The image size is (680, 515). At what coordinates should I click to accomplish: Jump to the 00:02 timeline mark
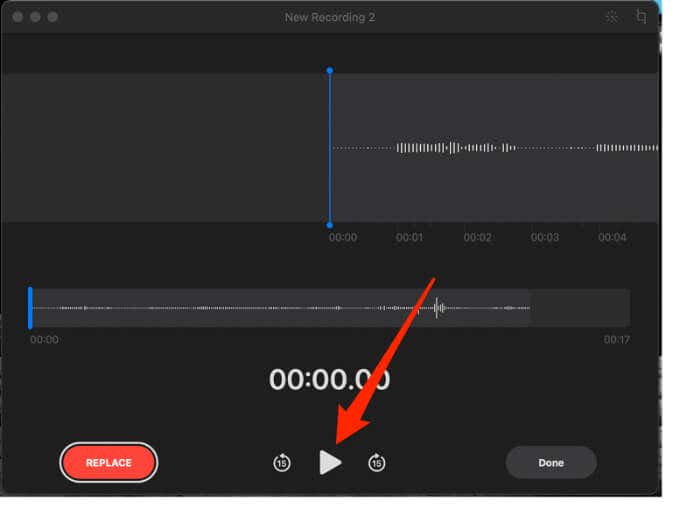coord(477,238)
